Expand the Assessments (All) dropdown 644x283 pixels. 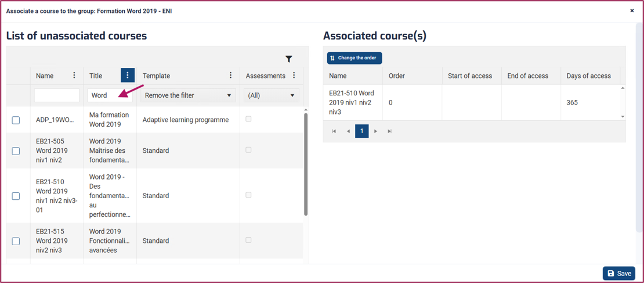[272, 95]
